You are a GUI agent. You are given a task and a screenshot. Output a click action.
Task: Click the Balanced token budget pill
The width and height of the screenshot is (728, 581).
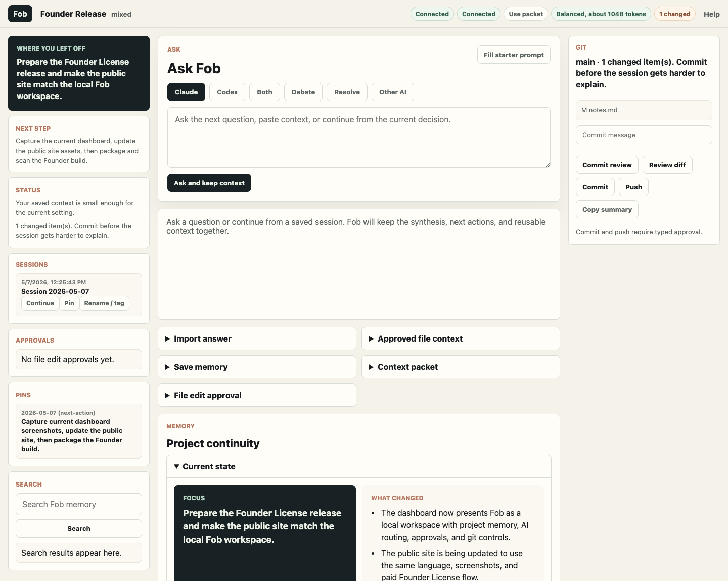pos(601,14)
